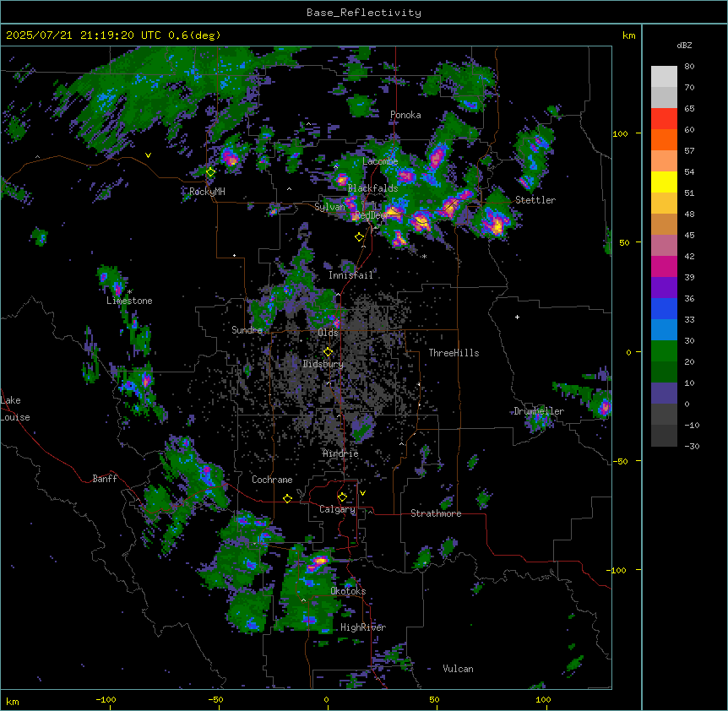Click the yellow V marker east of Calgary
Screen dimensions: 728x711
362,493
